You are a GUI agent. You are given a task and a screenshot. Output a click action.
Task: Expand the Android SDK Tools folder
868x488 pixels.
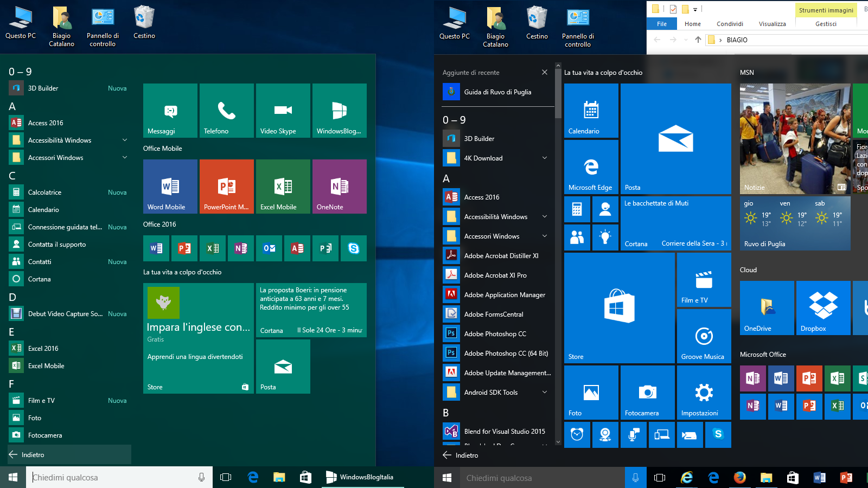(545, 393)
